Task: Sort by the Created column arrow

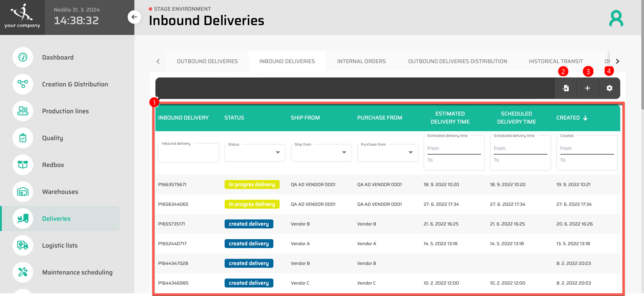Action: (585, 118)
